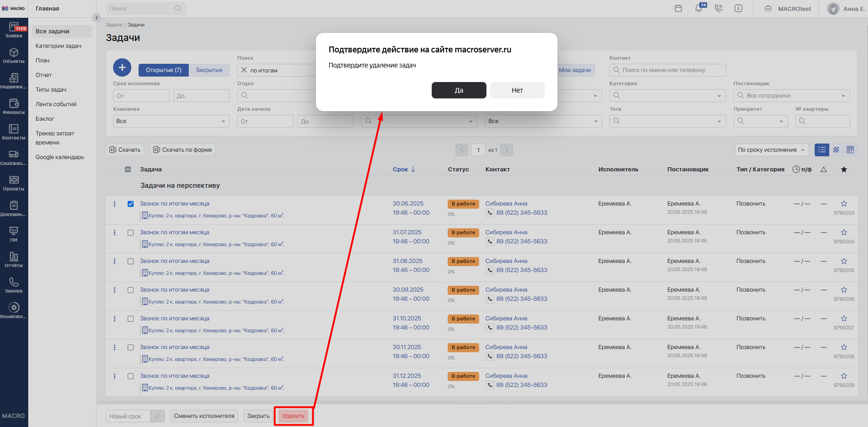Collapse the sidebar with the arrow button

click(96, 18)
